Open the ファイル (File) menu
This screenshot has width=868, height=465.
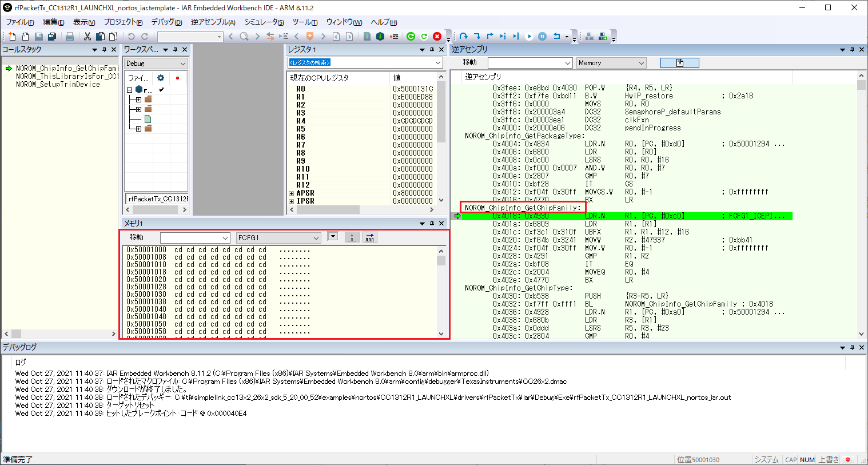pyautogui.click(x=19, y=22)
